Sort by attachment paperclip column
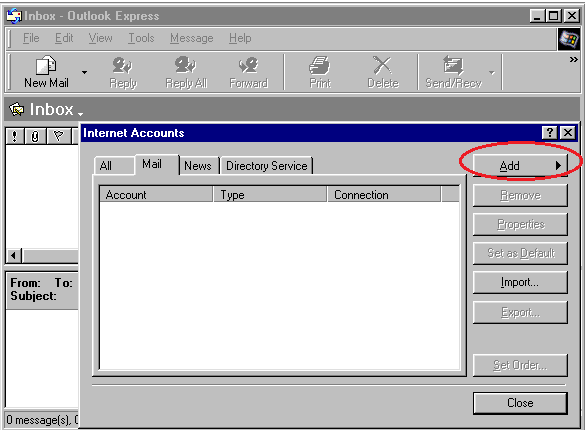This screenshot has height=430, width=585. (35, 136)
